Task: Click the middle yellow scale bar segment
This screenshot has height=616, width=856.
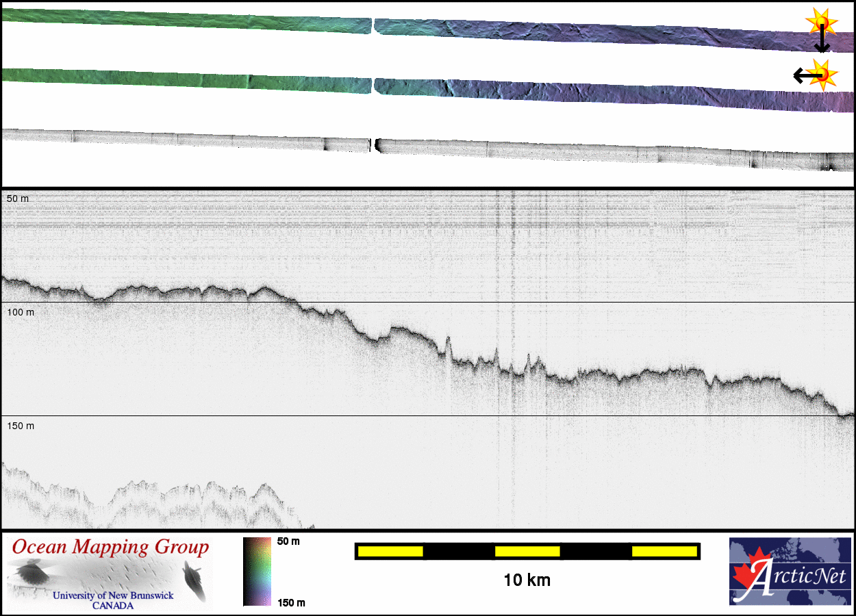Action: [x=527, y=551]
